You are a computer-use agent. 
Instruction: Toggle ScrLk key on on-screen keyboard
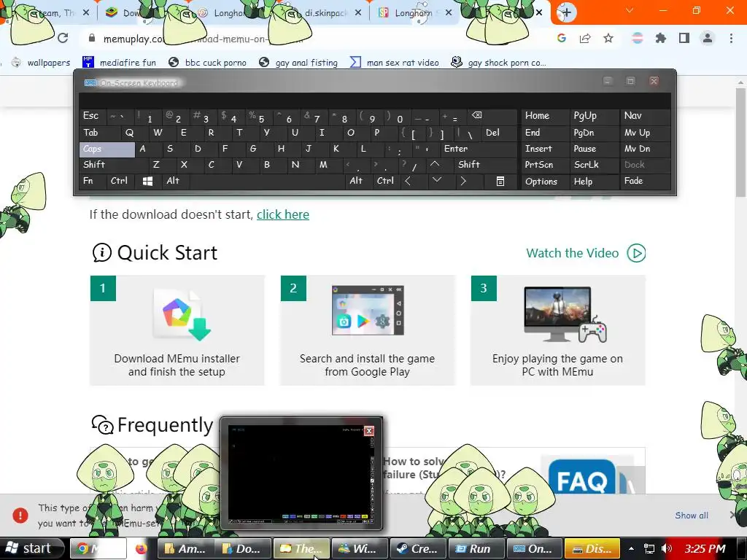tap(594, 165)
